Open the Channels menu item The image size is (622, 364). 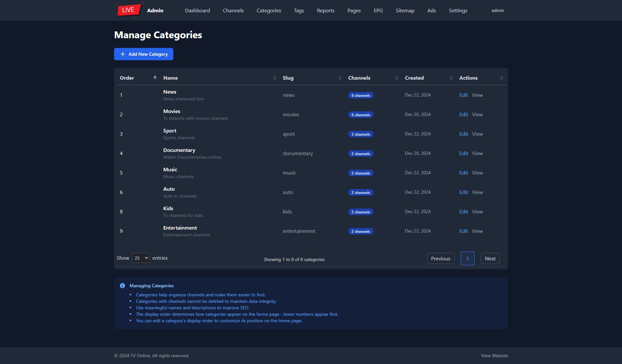tap(233, 10)
